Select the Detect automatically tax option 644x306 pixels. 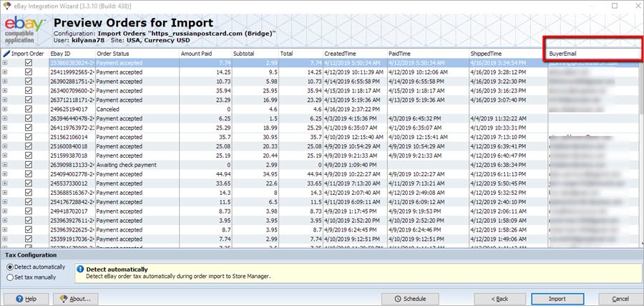tap(9, 267)
